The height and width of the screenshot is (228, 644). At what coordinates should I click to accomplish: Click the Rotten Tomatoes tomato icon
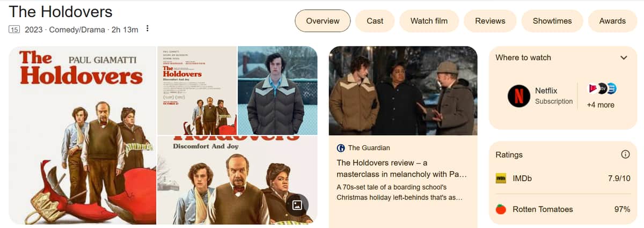pos(501,209)
